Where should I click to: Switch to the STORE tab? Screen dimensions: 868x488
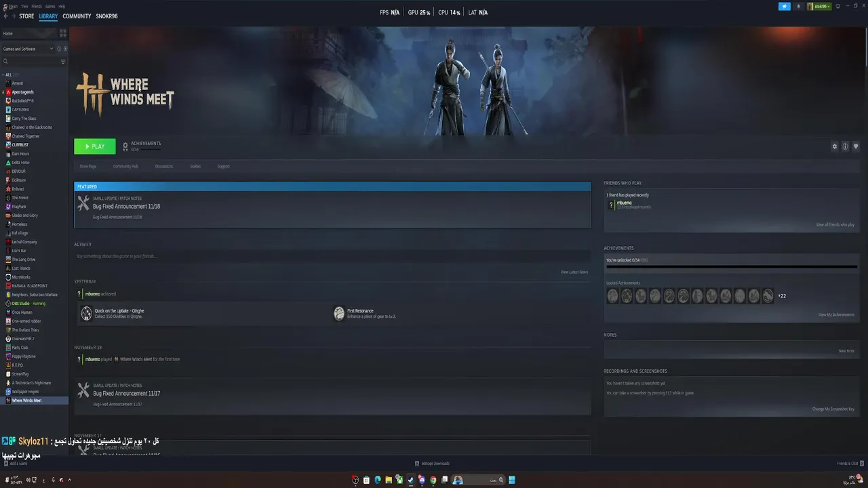(26, 16)
